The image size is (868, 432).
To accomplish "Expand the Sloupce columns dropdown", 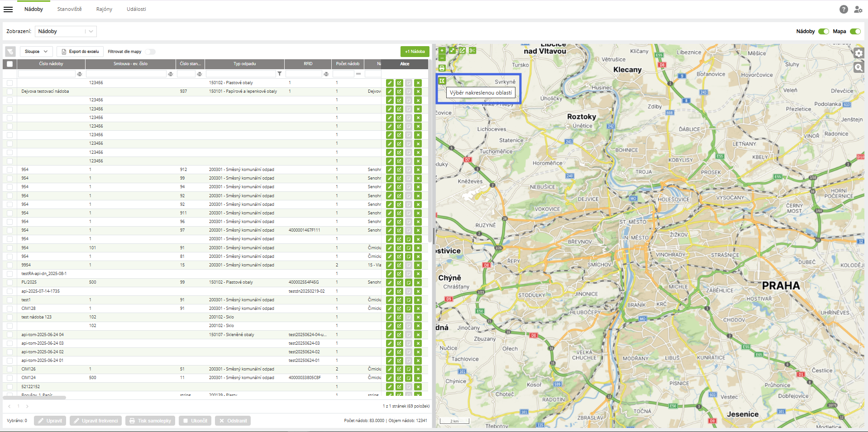I will click(x=36, y=52).
